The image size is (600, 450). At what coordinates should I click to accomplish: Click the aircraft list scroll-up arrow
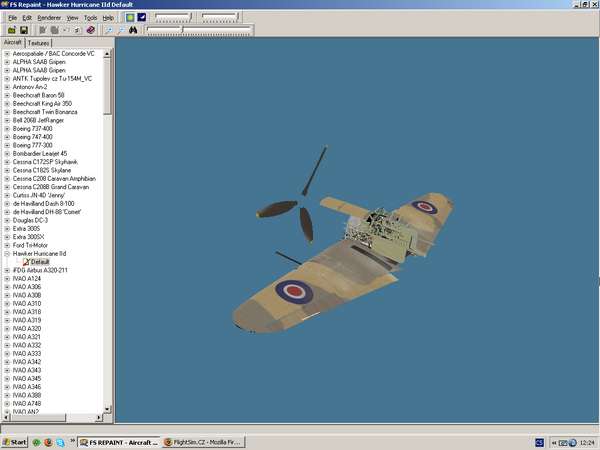pyautogui.click(x=107, y=54)
